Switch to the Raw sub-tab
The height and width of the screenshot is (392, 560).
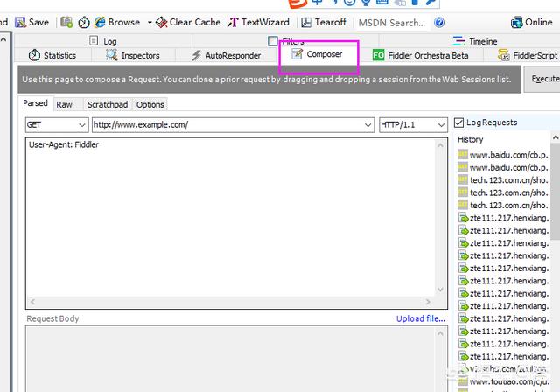coord(64,105)
